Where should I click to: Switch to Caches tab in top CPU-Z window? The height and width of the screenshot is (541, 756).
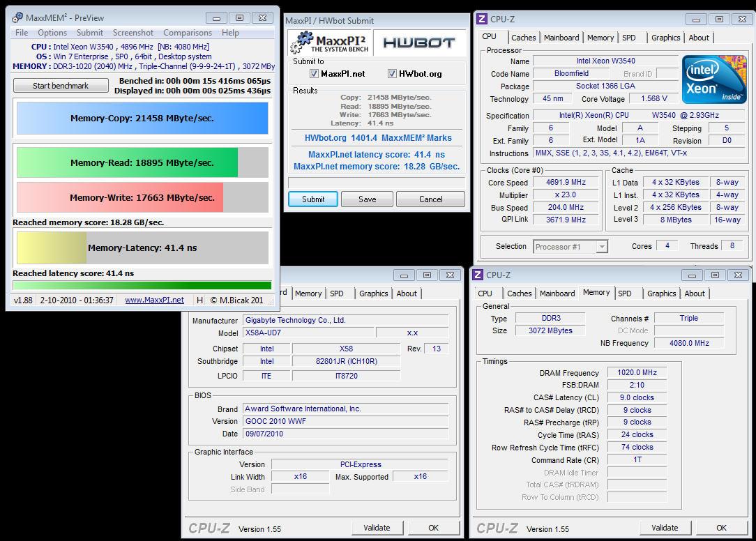[x=524, y=38]
